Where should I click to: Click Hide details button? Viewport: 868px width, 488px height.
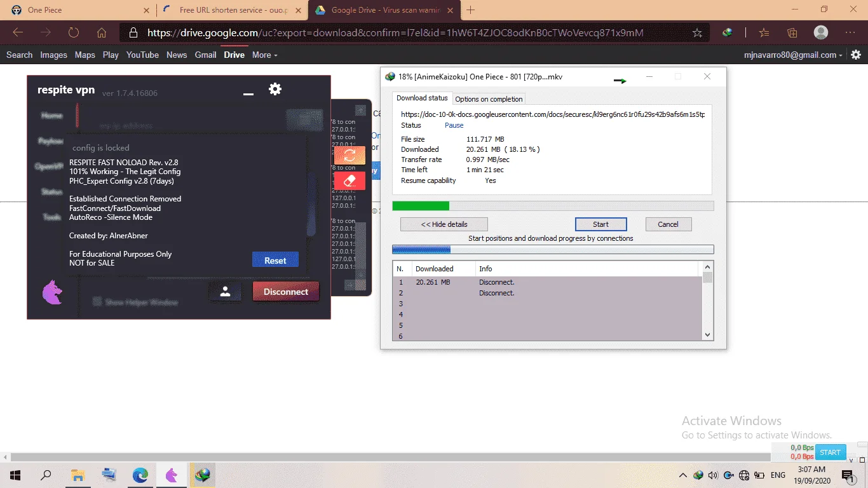coord(444,224)
